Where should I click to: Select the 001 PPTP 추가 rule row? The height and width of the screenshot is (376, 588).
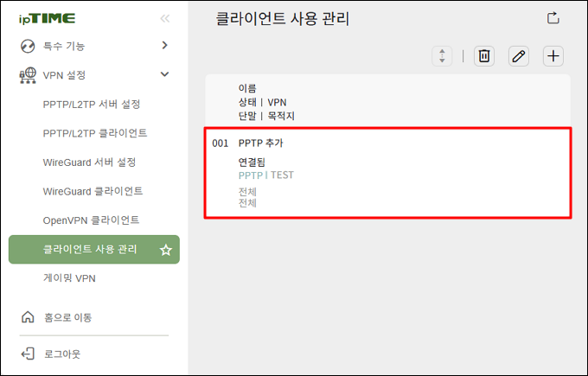coord(387,173)
